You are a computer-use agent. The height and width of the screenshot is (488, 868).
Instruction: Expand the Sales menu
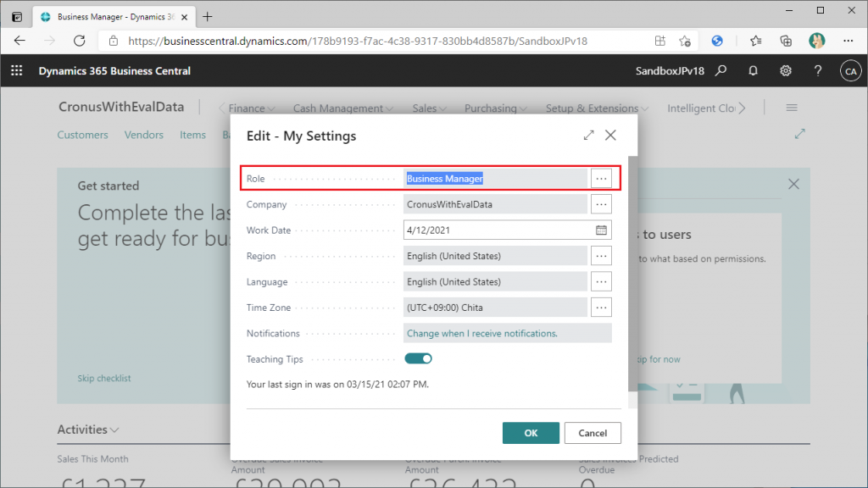tap(430, 108)
